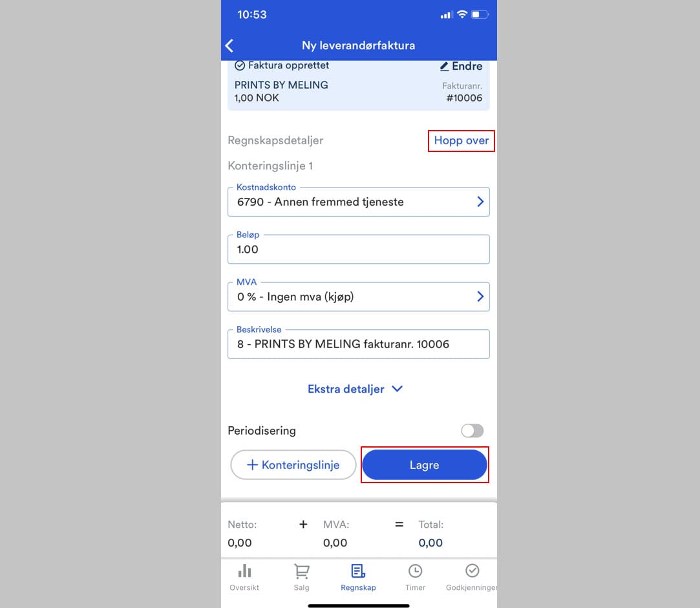Open Kostnadskonto account selector
700x608 pixels.
click(x=359, y=202)
